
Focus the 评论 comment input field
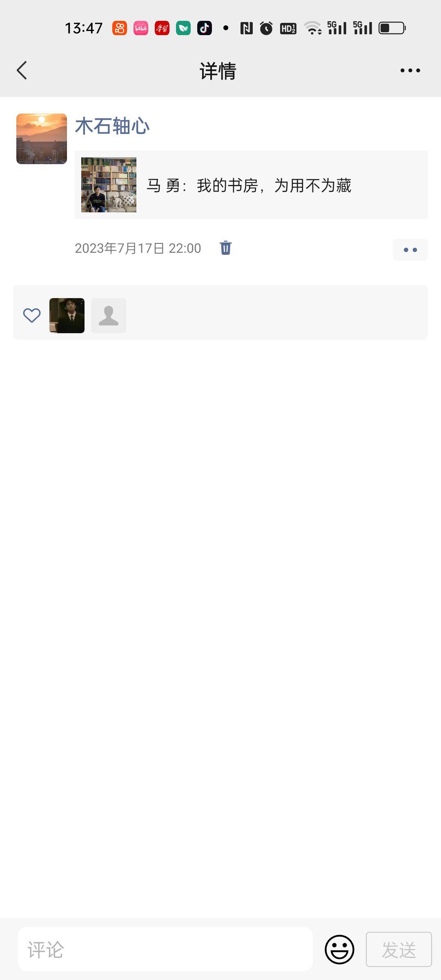click(x=165, y=949)
